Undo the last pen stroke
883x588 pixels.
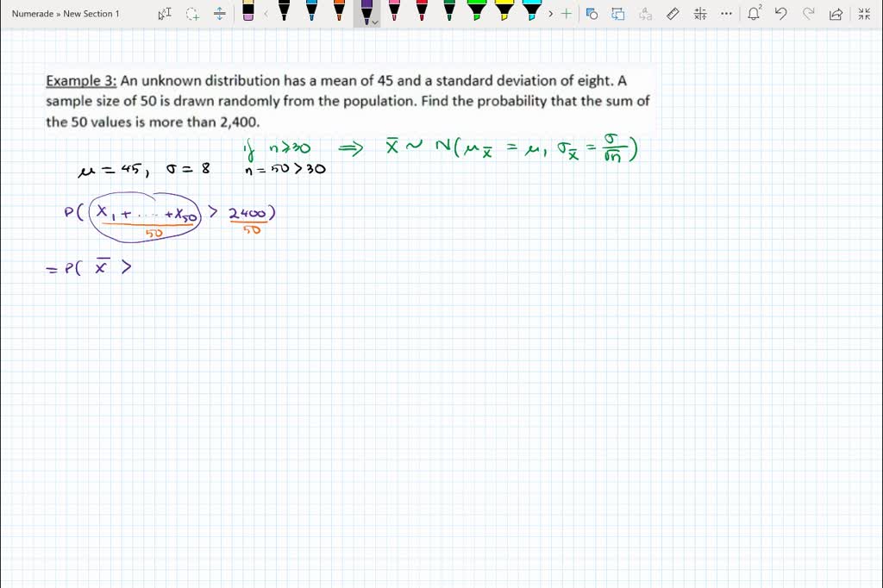(780, 14)
